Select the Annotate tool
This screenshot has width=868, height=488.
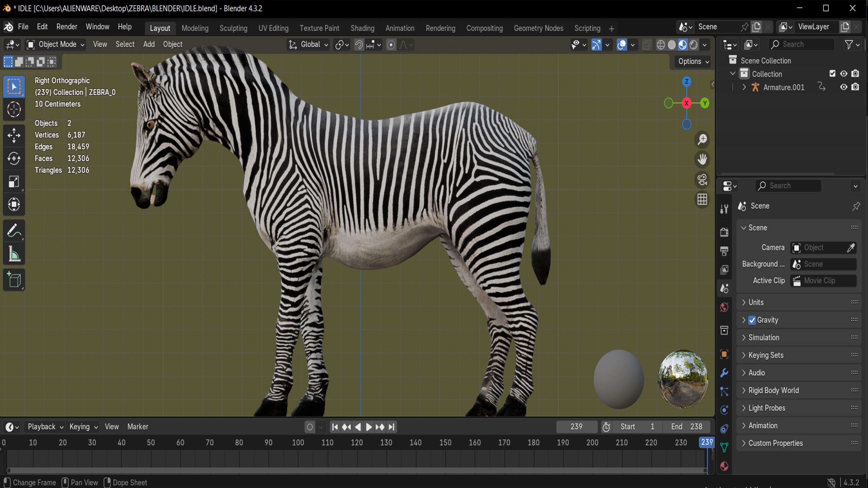(14, 231)
